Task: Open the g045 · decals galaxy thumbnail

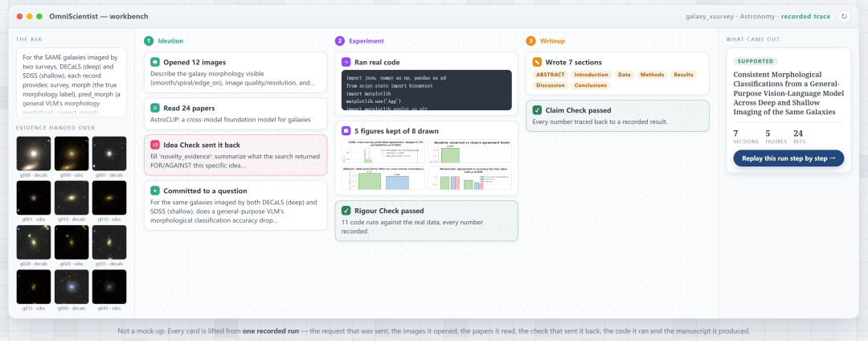Action: tap(72, 286)
